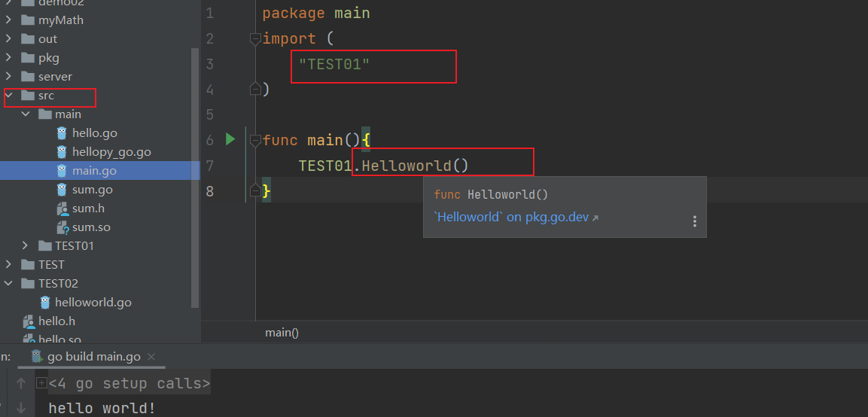Click the 'hello world!' output line
Viewport: 868px width, 417px height.
pos(102,408)
